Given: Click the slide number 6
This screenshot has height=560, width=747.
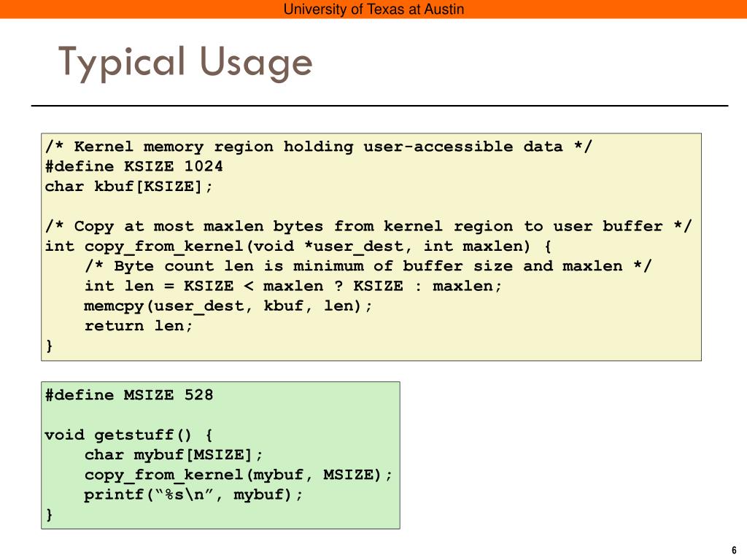Looking at the screenshot, I should tap(733, 550).
